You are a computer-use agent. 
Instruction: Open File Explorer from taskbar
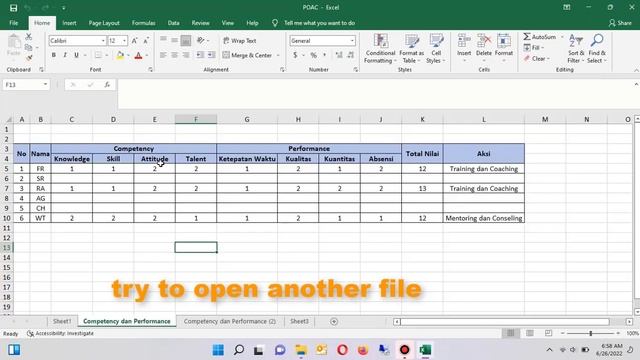pos(301,350)
